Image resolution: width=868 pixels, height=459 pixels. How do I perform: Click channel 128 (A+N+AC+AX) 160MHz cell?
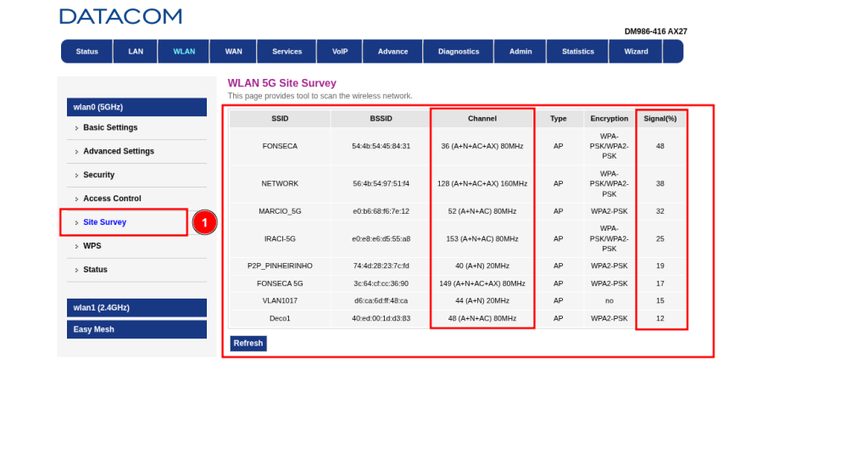pyautogui.click(x=482, y=184)
